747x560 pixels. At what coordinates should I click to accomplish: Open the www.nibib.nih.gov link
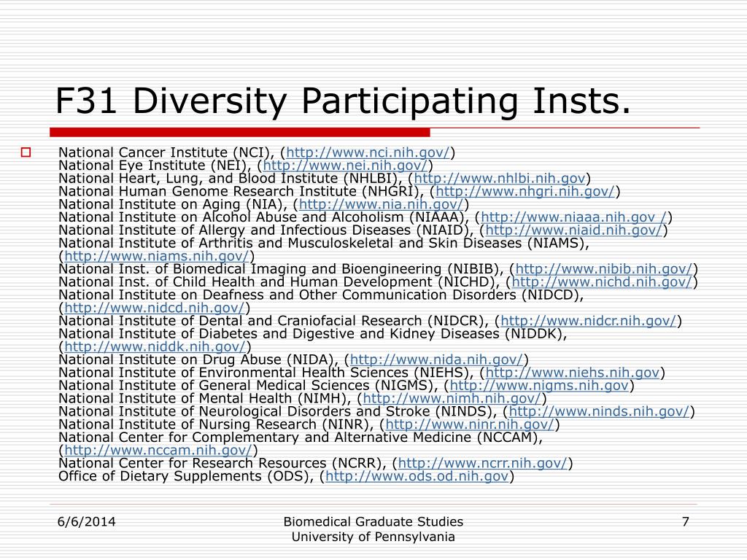pyautogui.click(x=603, y=269)
